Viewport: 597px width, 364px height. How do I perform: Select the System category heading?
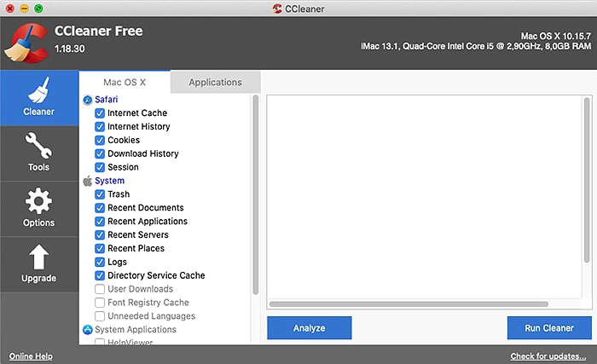pyautogui.click(x=110, y=181)
